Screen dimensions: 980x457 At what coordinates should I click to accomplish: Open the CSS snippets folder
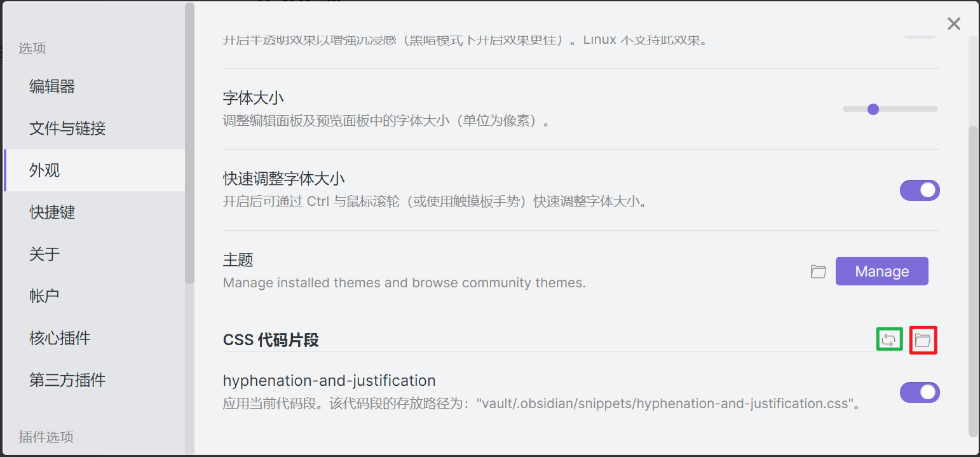(x=923, y=339)
